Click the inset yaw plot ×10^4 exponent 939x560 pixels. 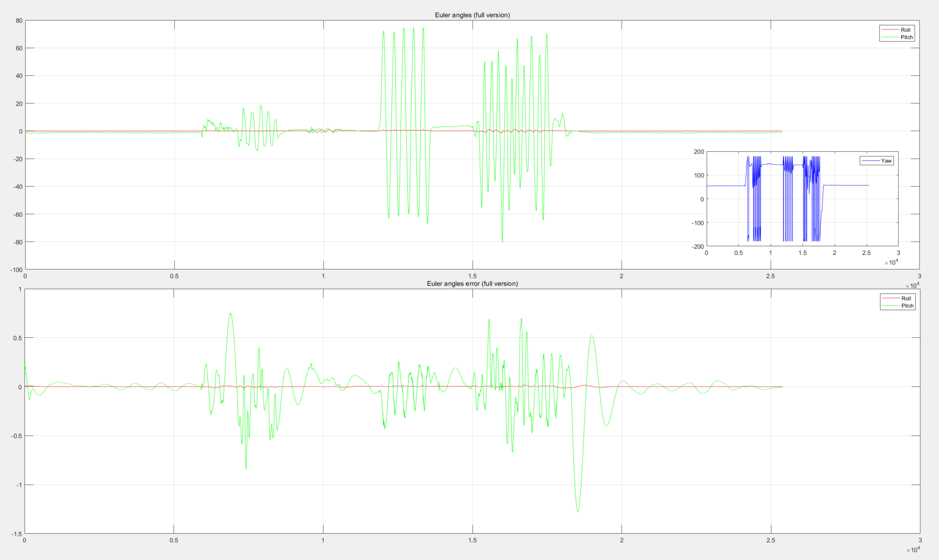[891, 263]
